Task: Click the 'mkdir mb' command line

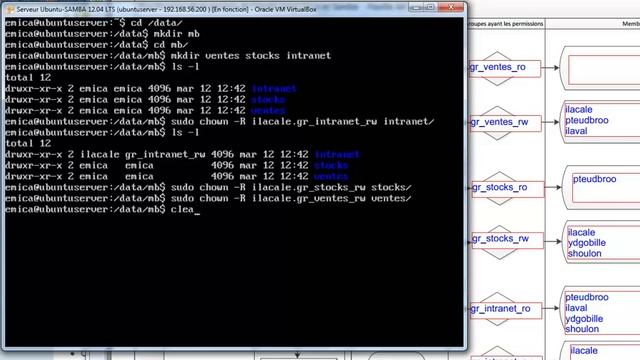Action: (x=102, y=34)
